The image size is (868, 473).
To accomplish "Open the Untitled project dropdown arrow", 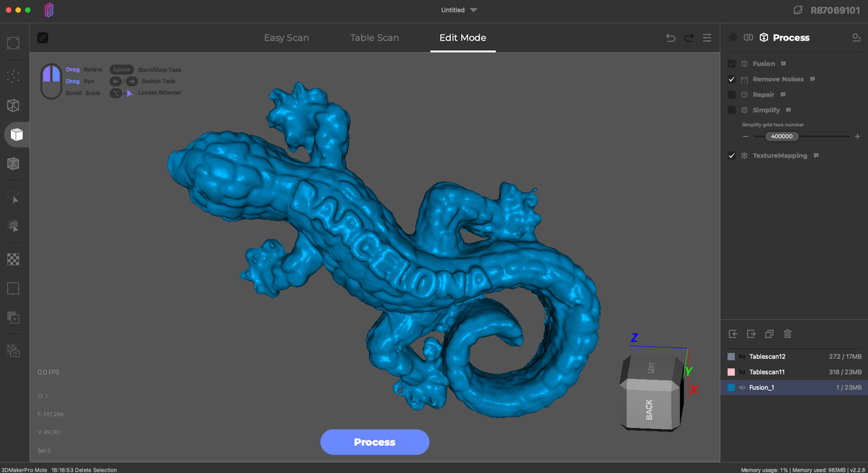I will coord(473,10).
